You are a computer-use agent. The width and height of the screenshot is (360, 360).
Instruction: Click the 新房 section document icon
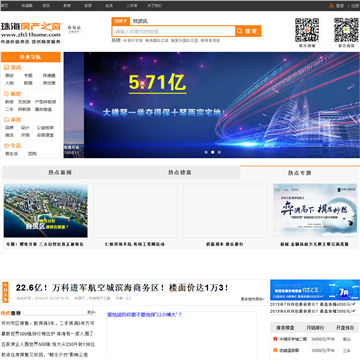point(6,94)
